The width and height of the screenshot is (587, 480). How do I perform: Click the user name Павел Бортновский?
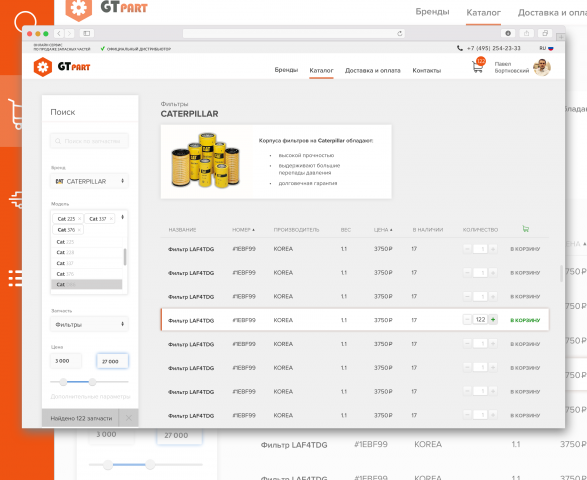click(x=512, y=67)
